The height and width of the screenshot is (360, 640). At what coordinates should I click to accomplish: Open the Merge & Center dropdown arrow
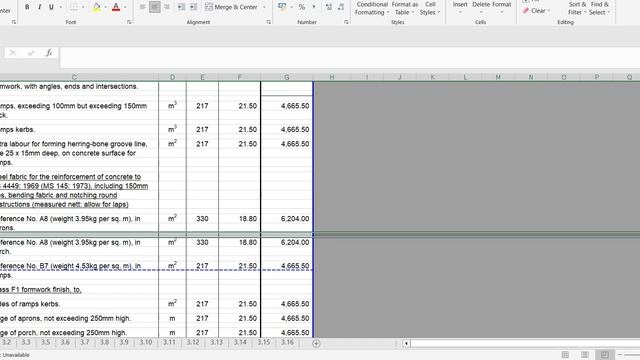click(x=264, y=7)
